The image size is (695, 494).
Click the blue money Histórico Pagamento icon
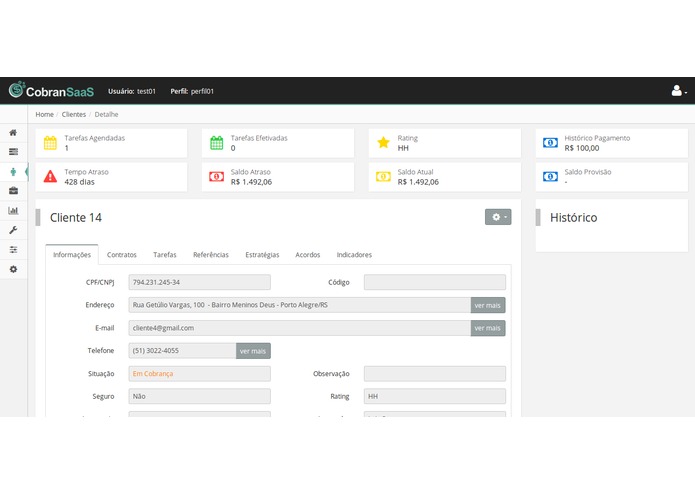coord(550,143)
